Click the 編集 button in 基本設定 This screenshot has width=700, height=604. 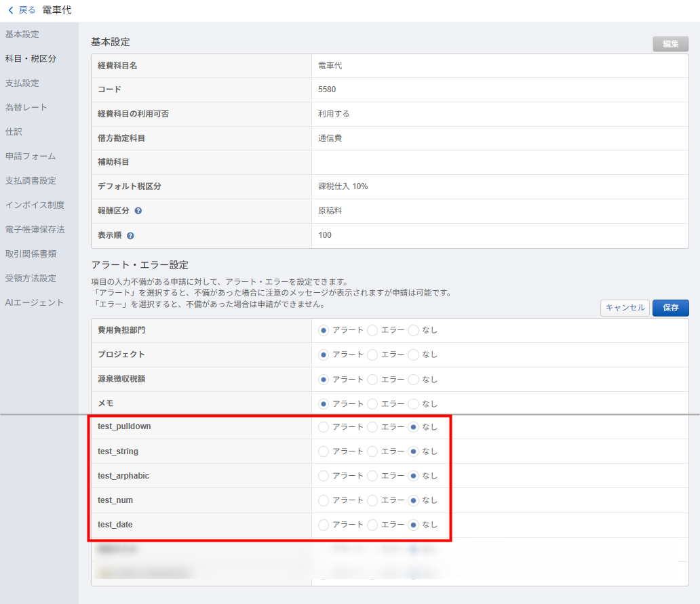coord(670,44)
